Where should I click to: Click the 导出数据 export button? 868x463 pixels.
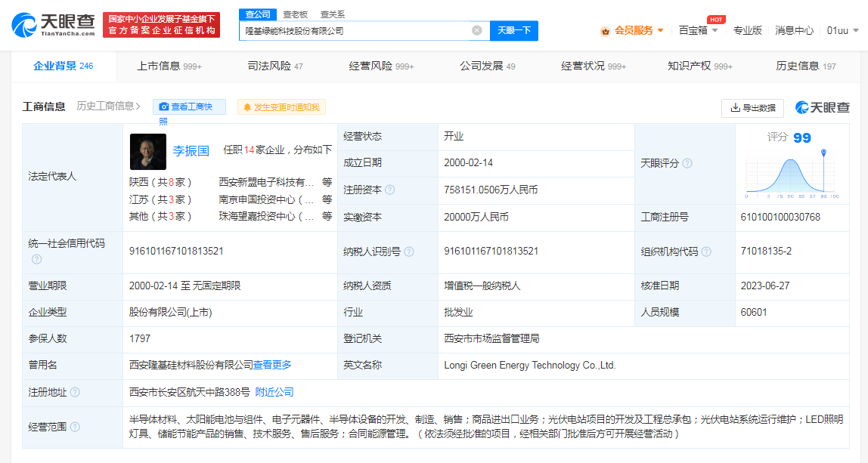point(753,108)
